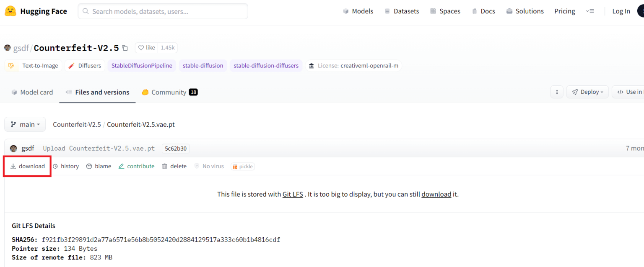Open the Deploy dropdown

tap(587, 92)
